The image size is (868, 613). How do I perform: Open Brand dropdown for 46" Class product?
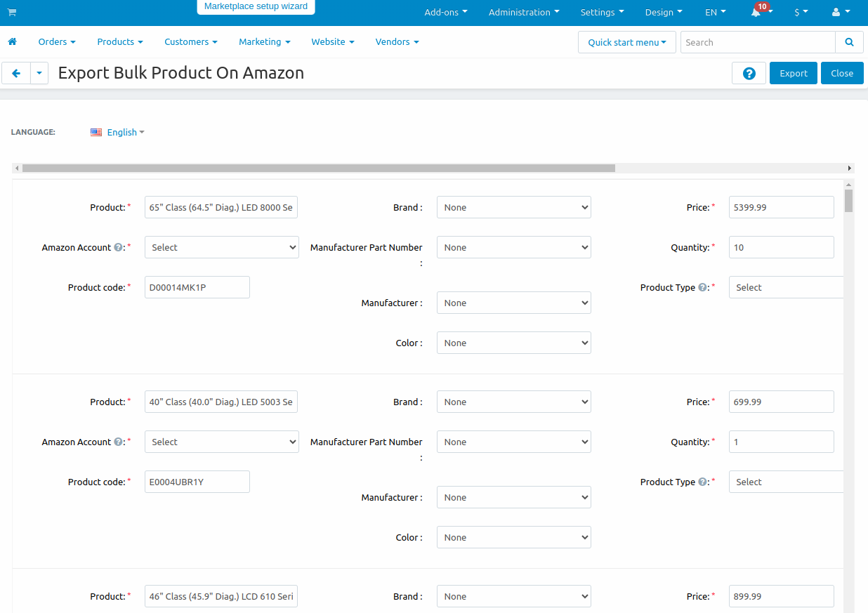coord(514,596)
